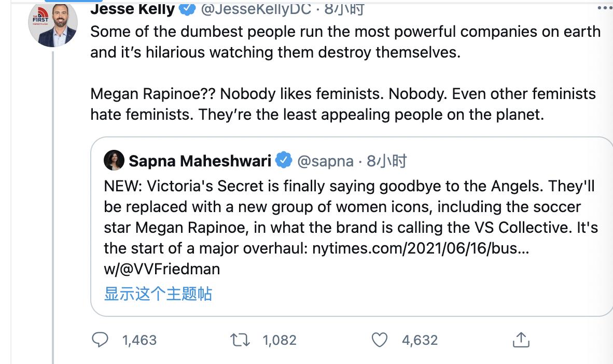Open the Jesse Kelly display name
Screen dimensions: 613x364
(x=133, y=8)
